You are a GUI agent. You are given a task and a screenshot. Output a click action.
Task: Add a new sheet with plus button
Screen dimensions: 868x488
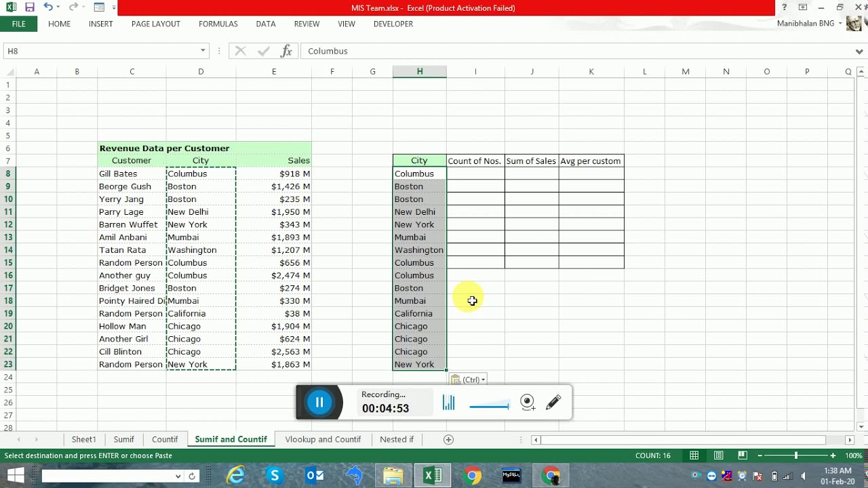(448, 439)
